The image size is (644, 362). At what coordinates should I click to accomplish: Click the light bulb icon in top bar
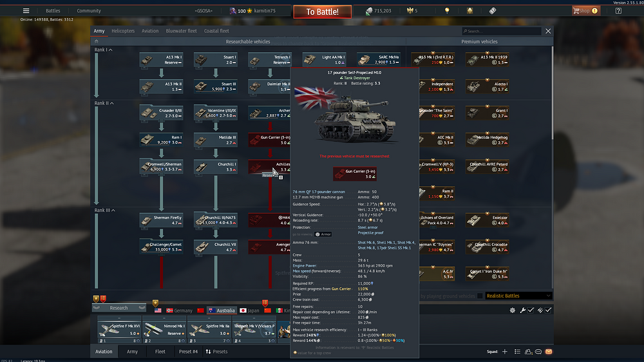point(447,11)
